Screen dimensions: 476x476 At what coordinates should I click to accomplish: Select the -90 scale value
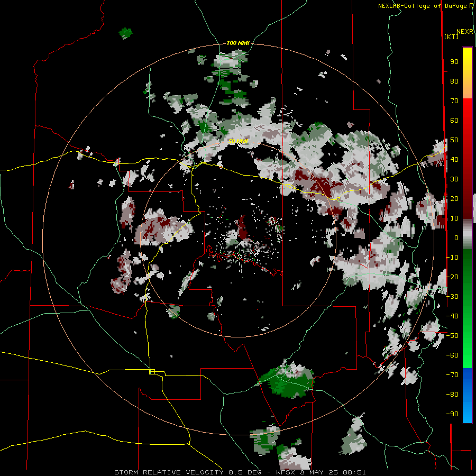coord(452,414)
